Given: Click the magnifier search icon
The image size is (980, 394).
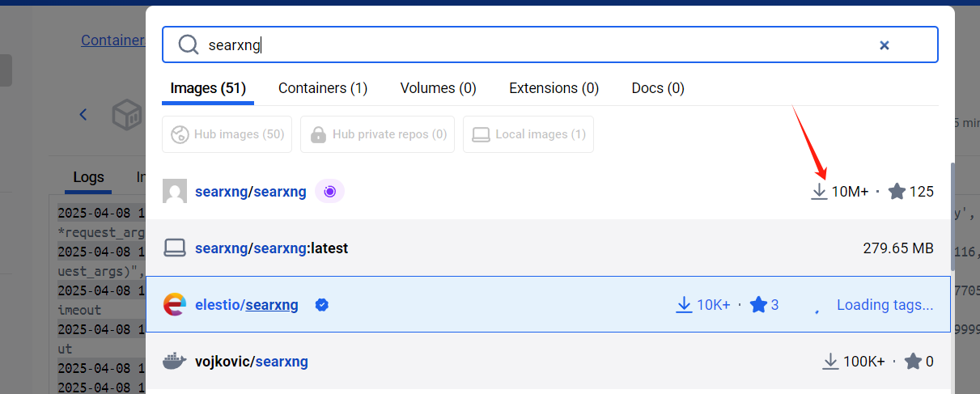Looking at the screenshot, I should coord(189,45).
